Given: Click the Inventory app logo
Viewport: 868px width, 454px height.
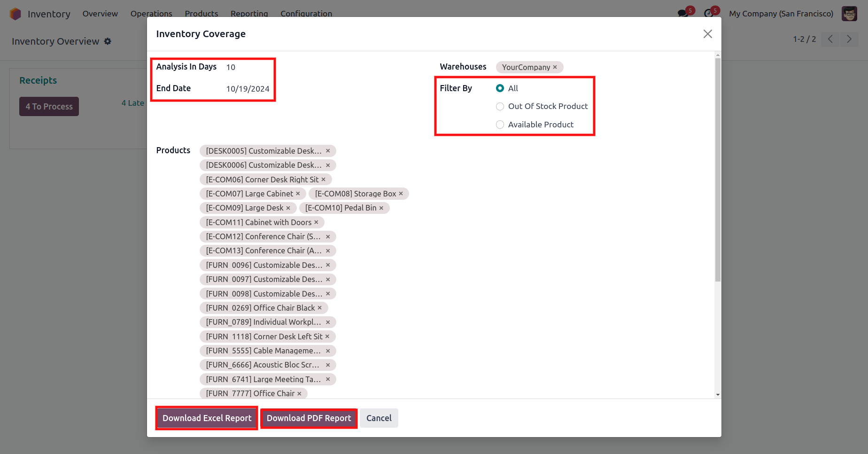Looking at the screenshot, I should point(15,14).
